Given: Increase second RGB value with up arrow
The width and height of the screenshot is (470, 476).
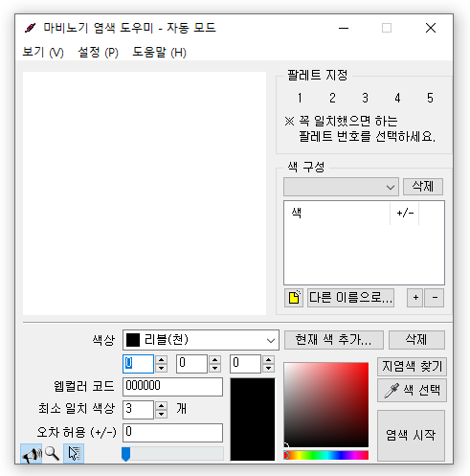Looking at the screenshot, I should 214,360.
